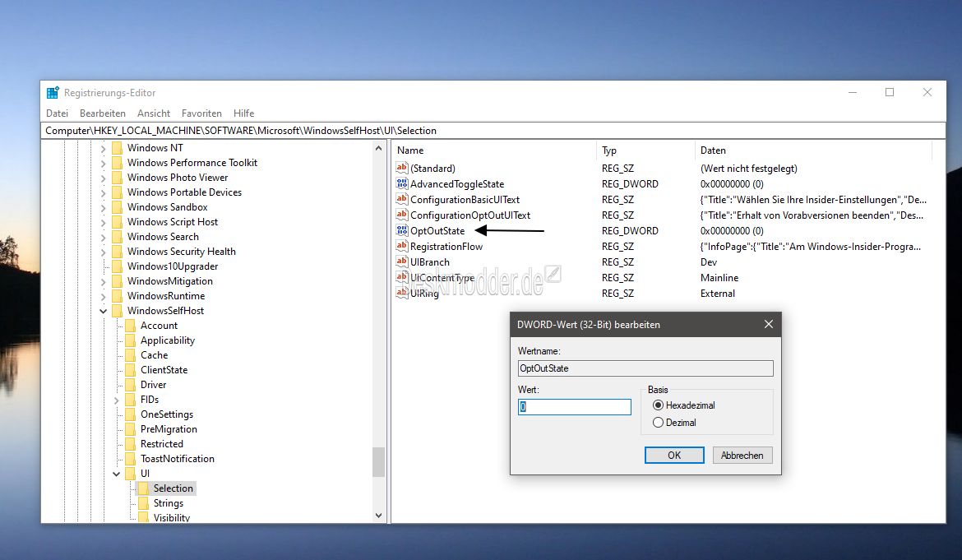
Task: Click the '(Wert nicht festgelegt)' data cell
Action: point(748,168)
